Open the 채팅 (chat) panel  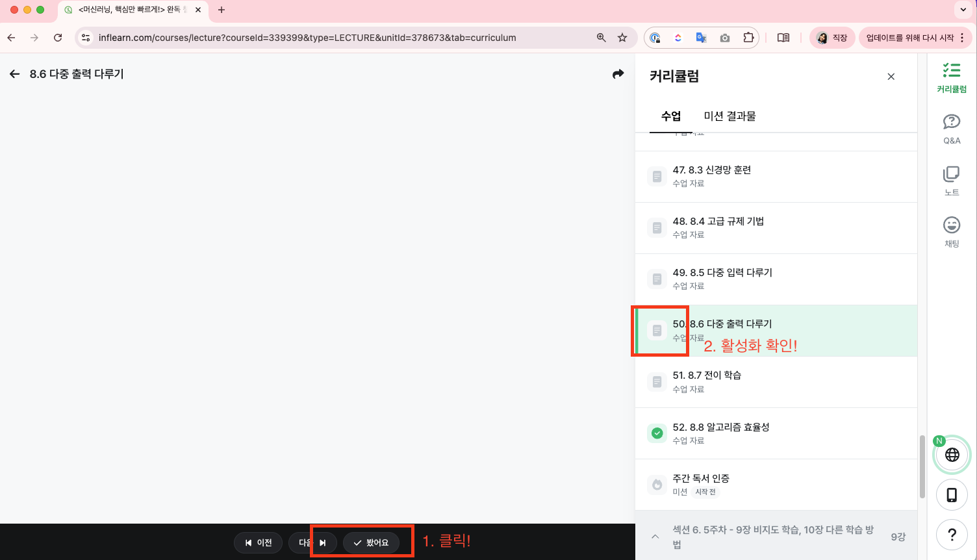952,231
